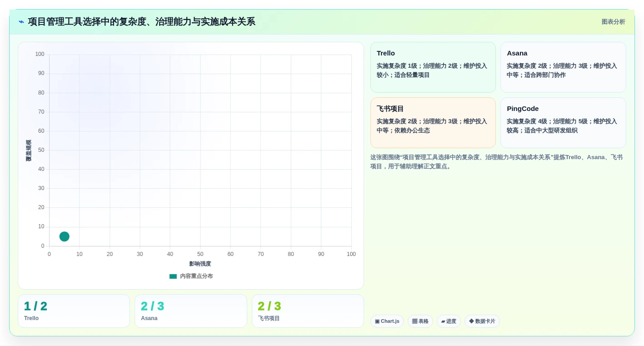Click Trello description 适合轻量项目
This screenshot has width=644, height=346.
412,75
